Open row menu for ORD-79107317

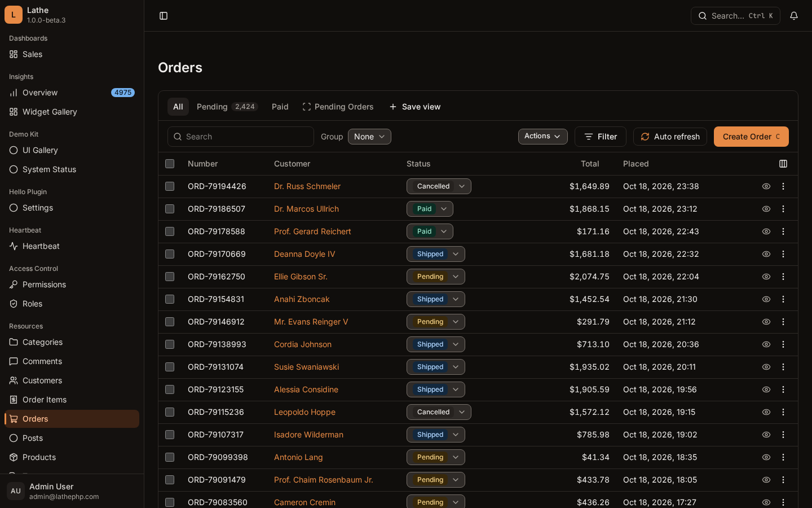[x=783, y=435]
